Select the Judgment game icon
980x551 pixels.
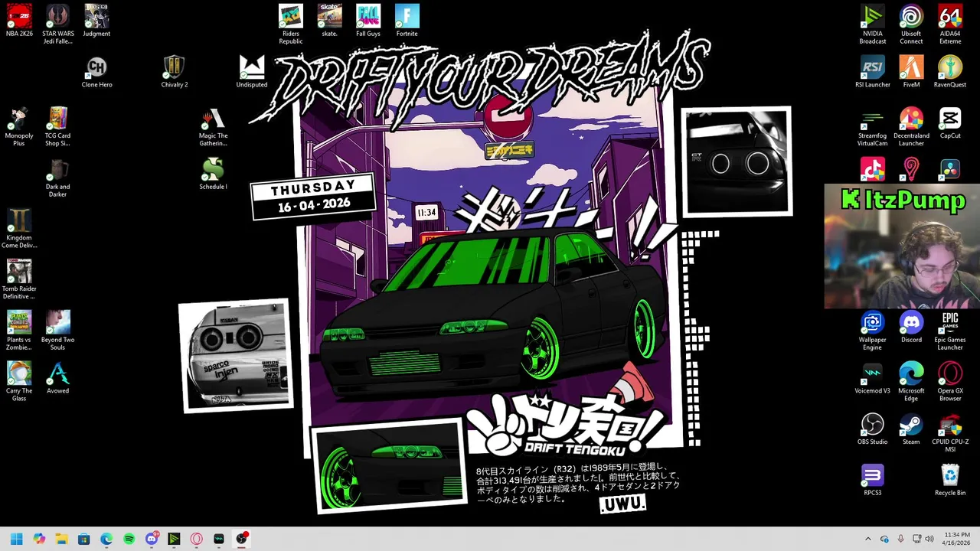96,21
